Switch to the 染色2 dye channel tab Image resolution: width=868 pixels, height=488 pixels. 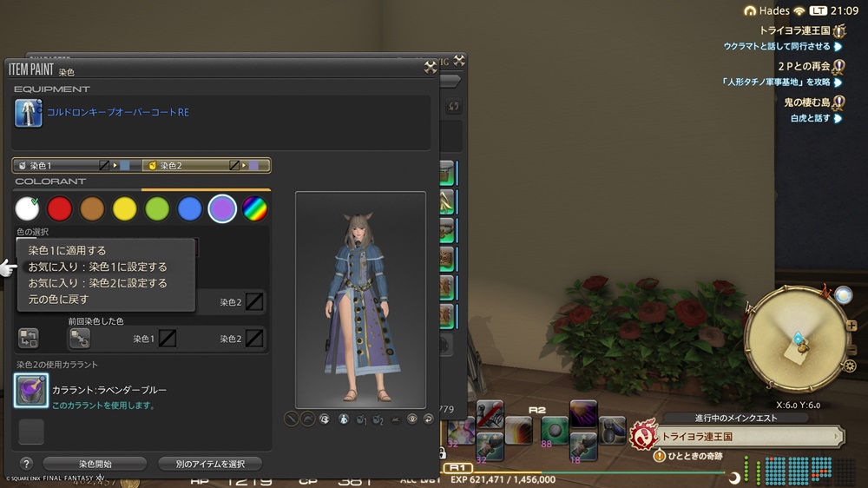(206, 165)
